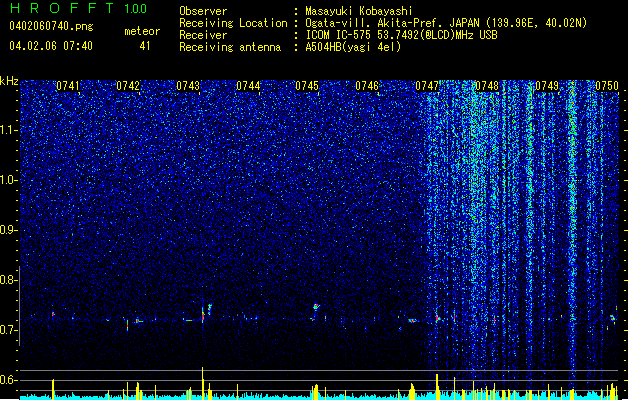Select the date stamp 04.02.06 07:40
Image resolution: width=629 pixels, height=400 pixels.
tap(51, 46)
